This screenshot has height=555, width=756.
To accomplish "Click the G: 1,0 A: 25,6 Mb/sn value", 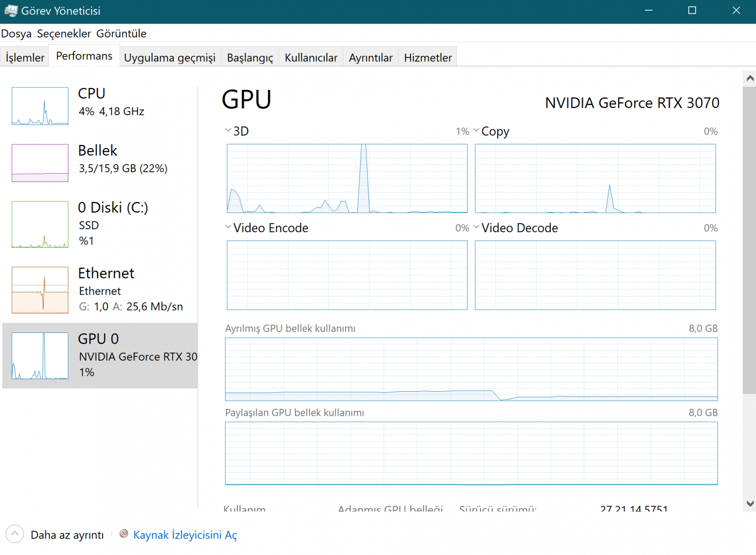I will pos(131,307).
